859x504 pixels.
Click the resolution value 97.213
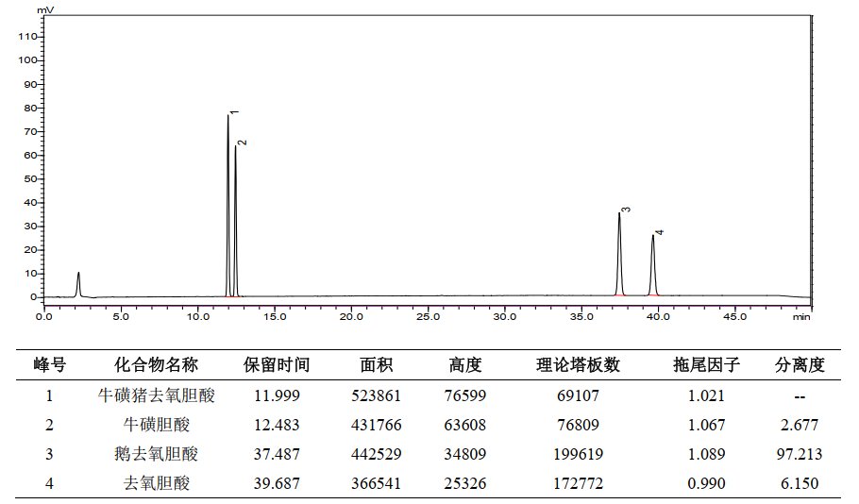coord(800,454)
